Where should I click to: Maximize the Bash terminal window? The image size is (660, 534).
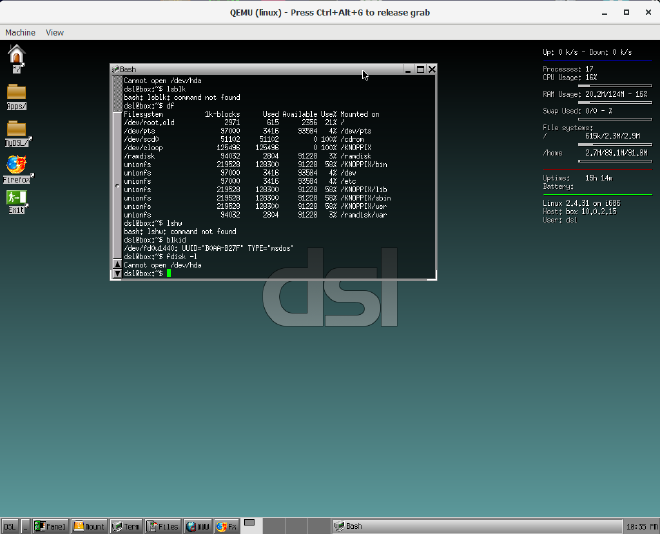coord(420,69)
